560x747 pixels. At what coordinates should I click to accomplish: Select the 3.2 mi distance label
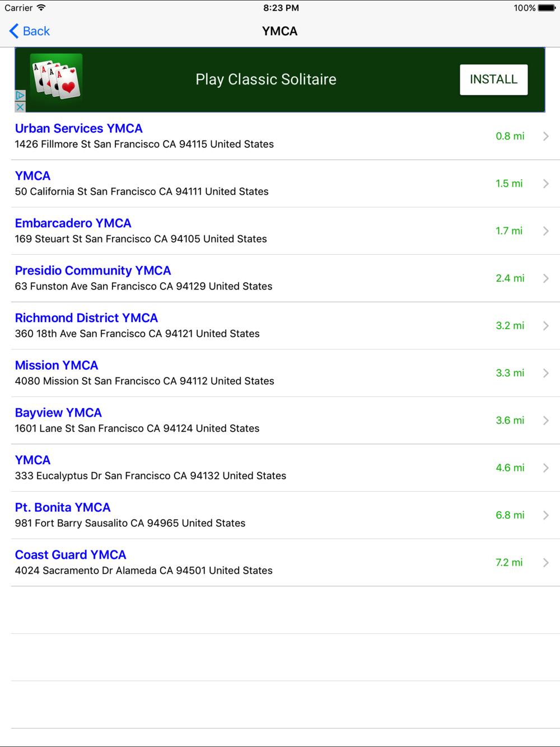coord(510,325)
